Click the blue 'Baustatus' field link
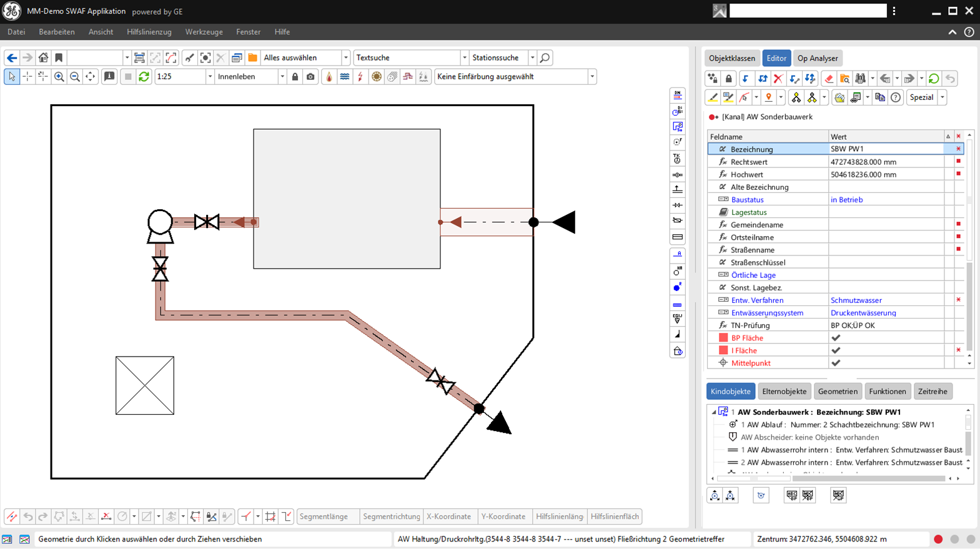Viewport: 980px width, 549px height. 747,200
